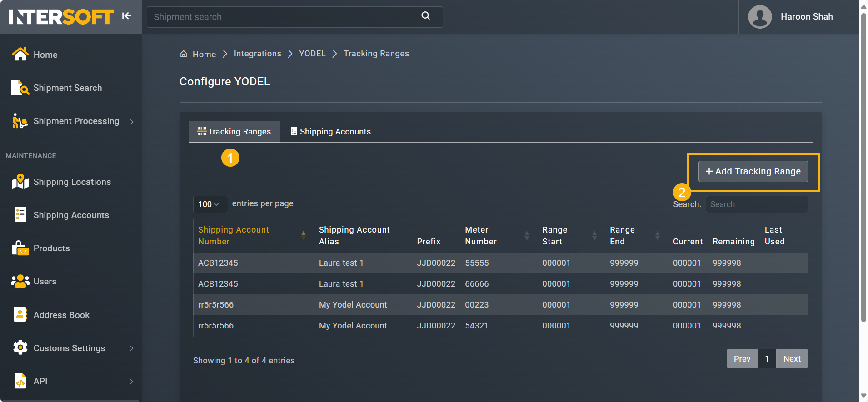The image size is (868, 402).
Task: Click the Customs Settings gear icon
Action: [x=20, y=348]
